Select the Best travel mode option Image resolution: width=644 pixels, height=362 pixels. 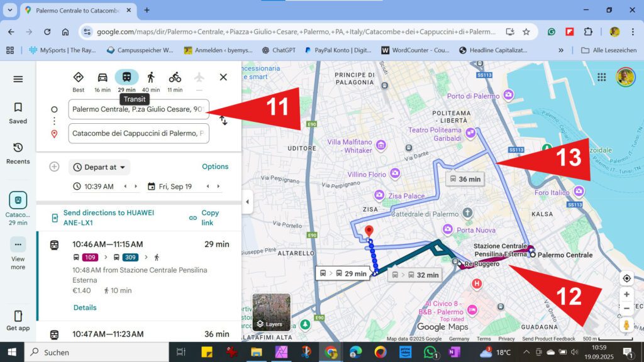tap(78, 77)
